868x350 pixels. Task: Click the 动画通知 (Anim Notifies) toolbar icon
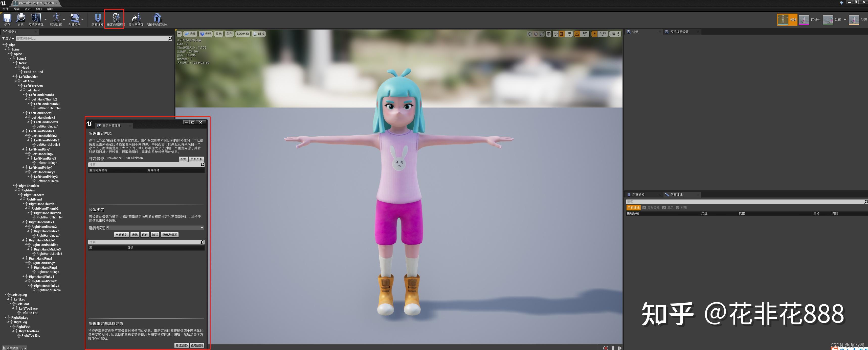[x=97, y=18]
